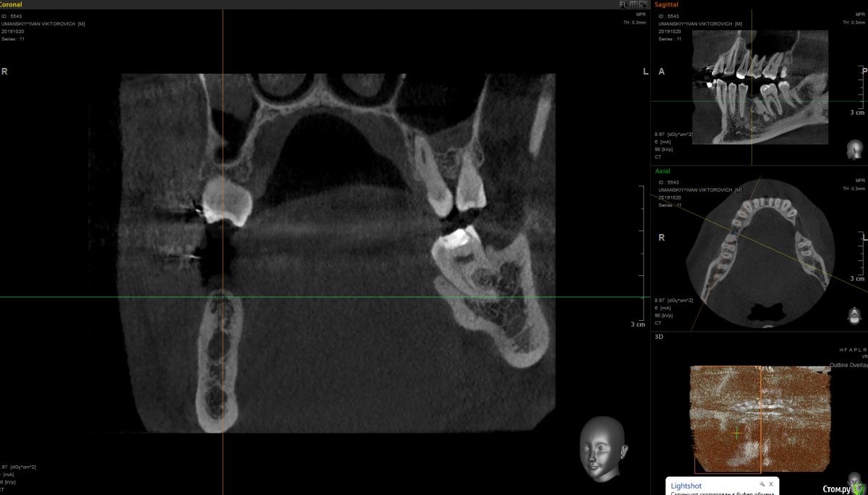
Task: Close the Lightshot notification popup
Action: [x=771, y=484]
